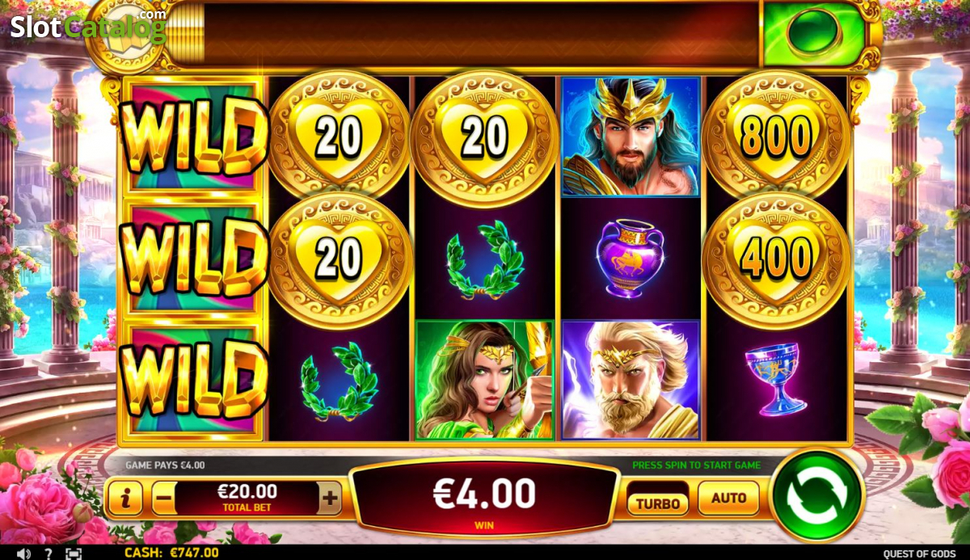The width and height of the screenshot is (970, 560).
Task: Select the Poseidon crowned god symbol
Action: pos(630,136)
